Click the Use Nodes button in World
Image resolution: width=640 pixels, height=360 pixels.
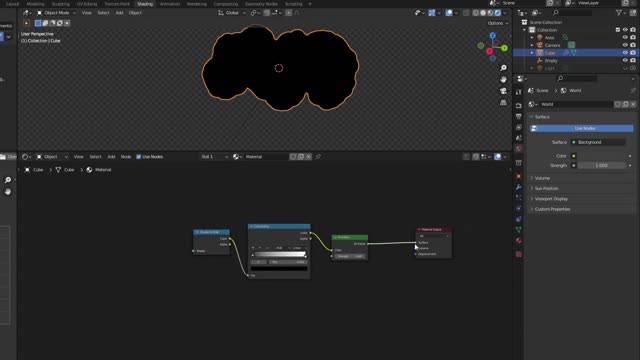(582, 129)
